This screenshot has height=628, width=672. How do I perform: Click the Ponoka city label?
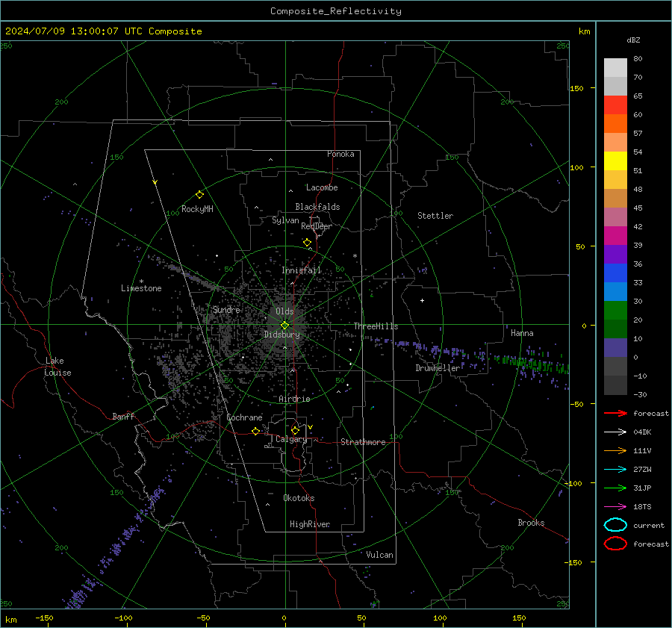coord(340,154)
